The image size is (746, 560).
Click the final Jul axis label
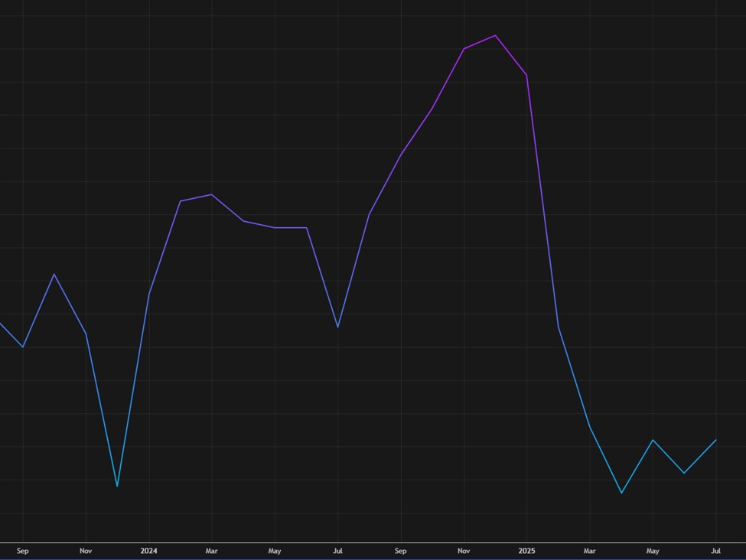tap(715, 551)
